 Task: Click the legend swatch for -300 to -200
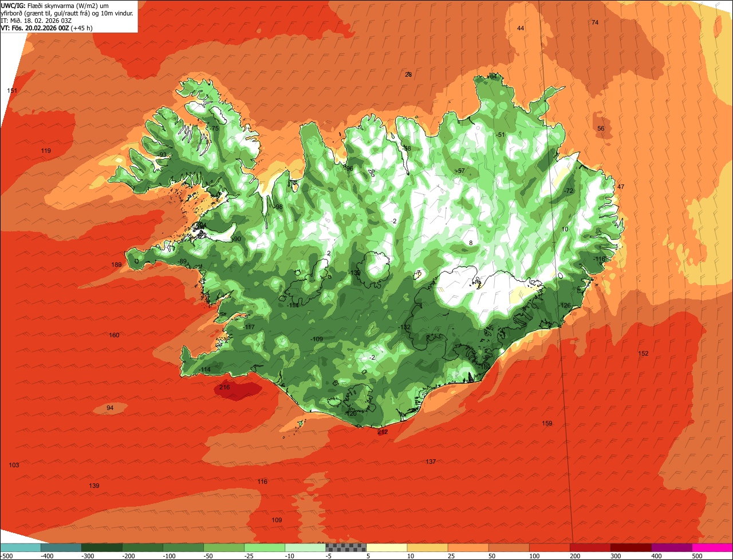click(x=101, y=547)
